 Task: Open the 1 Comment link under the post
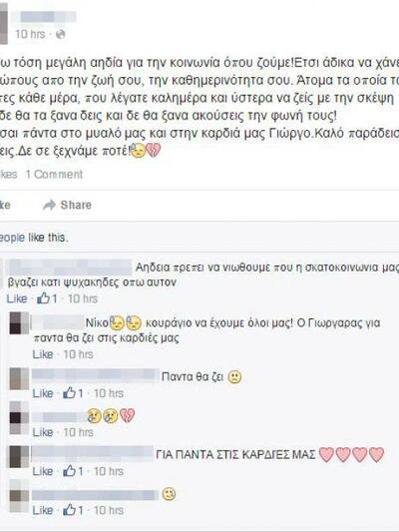(x=54, y=174)
